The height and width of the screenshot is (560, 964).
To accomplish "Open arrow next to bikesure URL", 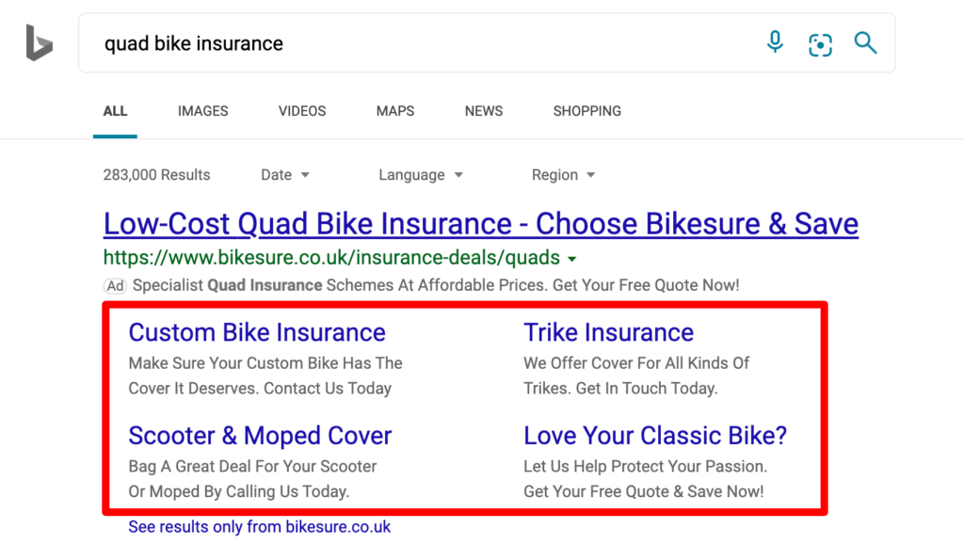I will point(572,259).
